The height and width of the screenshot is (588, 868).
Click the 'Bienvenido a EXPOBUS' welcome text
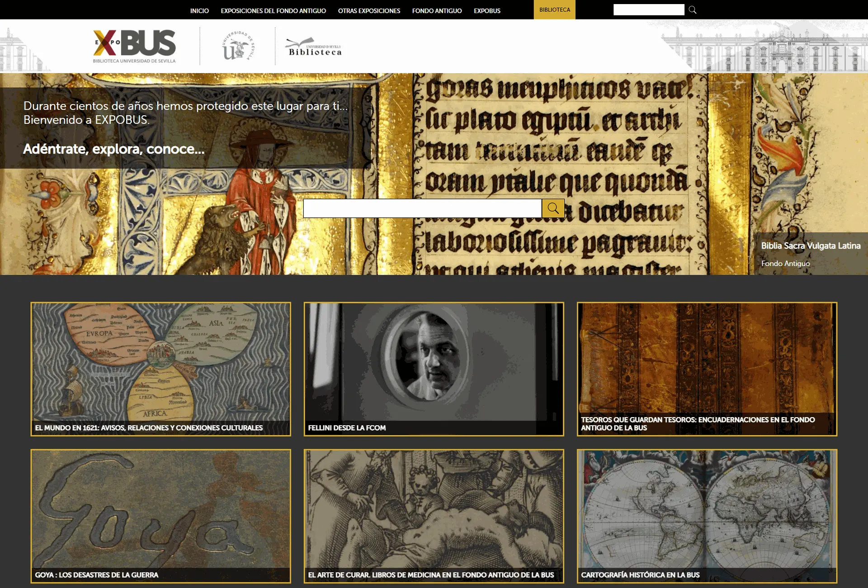tap(86, 120)
